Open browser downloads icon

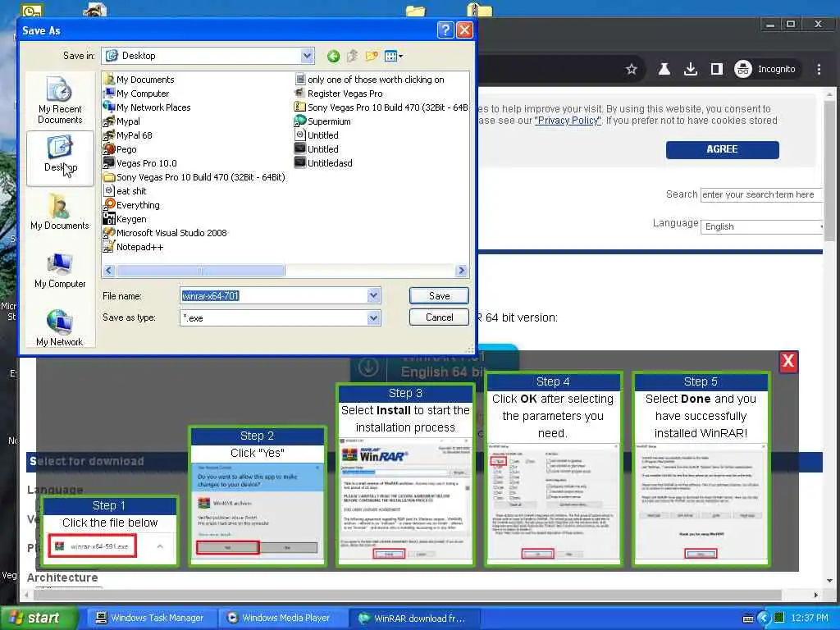coord(691,69)
